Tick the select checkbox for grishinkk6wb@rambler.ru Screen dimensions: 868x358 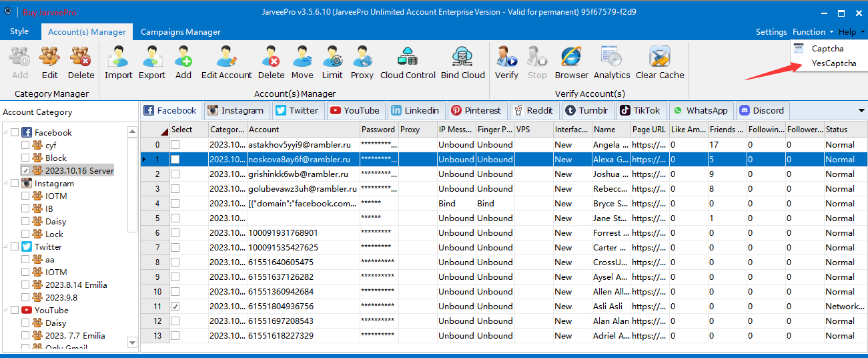coord(175,174)
